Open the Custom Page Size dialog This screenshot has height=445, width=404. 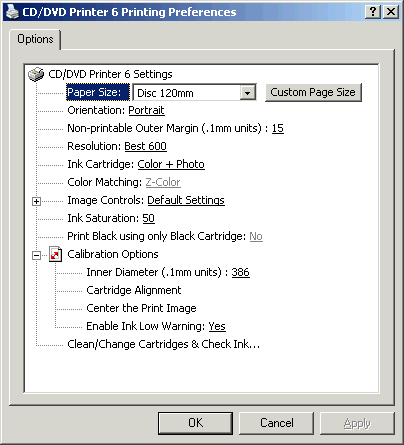click(x=313, y=92)
